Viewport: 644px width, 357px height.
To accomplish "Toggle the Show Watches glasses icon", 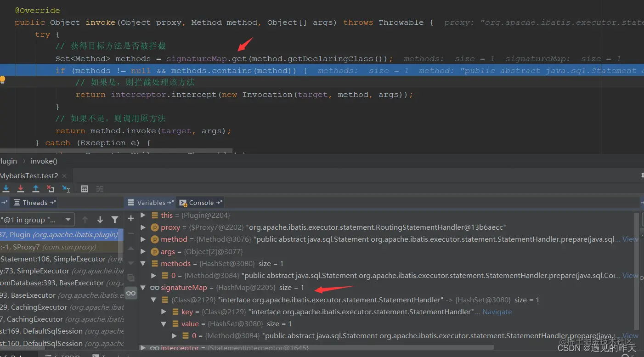I will tap(131, 293).
